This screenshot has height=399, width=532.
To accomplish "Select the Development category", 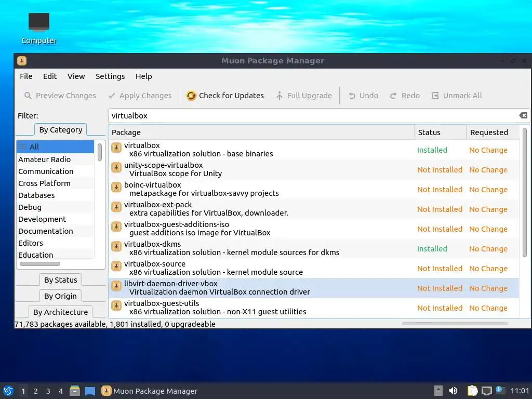I will click(55, 219).
